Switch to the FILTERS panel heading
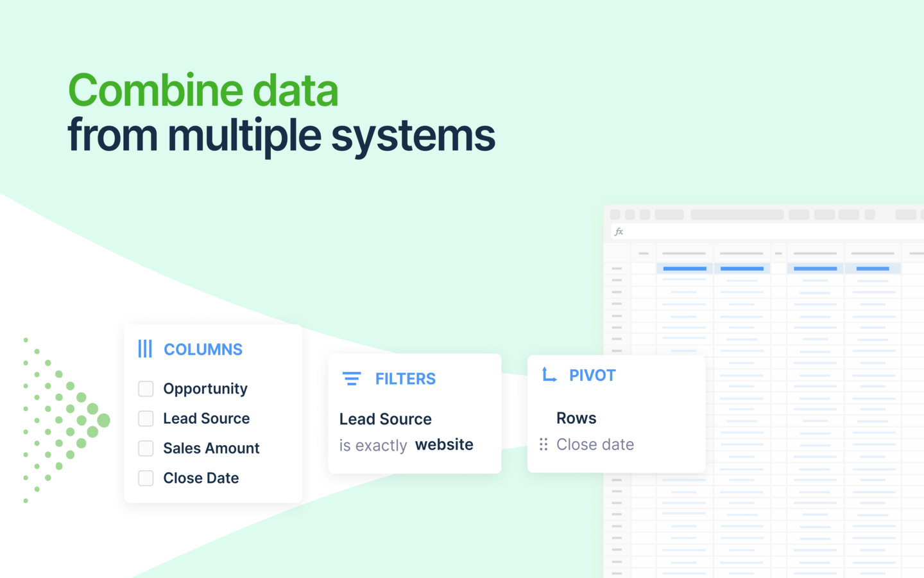 (x=405, y=379)
